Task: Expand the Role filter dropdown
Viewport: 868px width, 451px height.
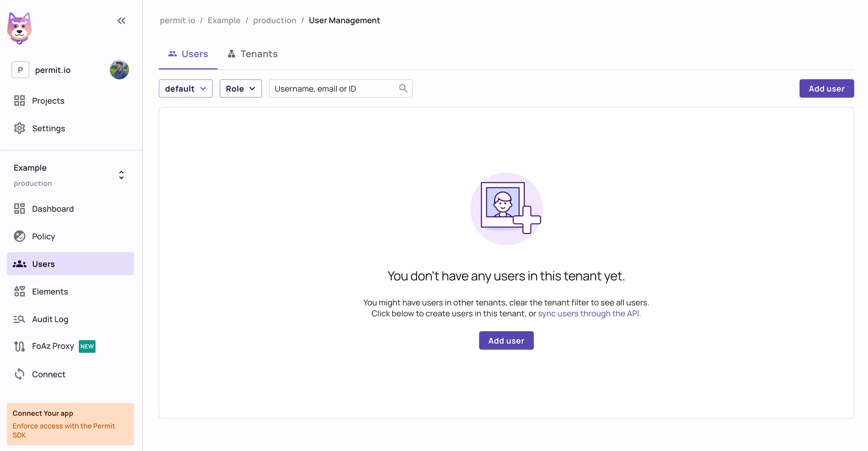Action: (240, 89)
